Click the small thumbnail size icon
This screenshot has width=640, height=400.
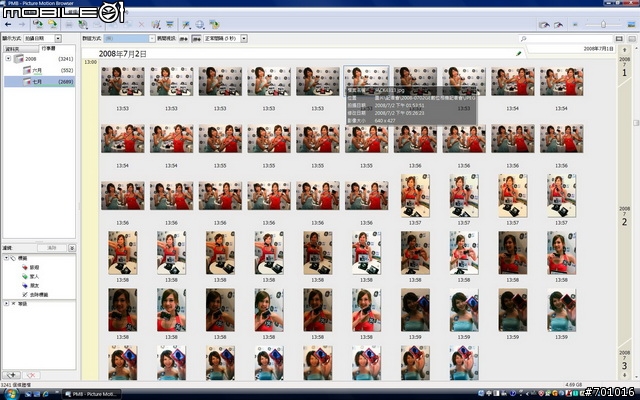(575, 25)
